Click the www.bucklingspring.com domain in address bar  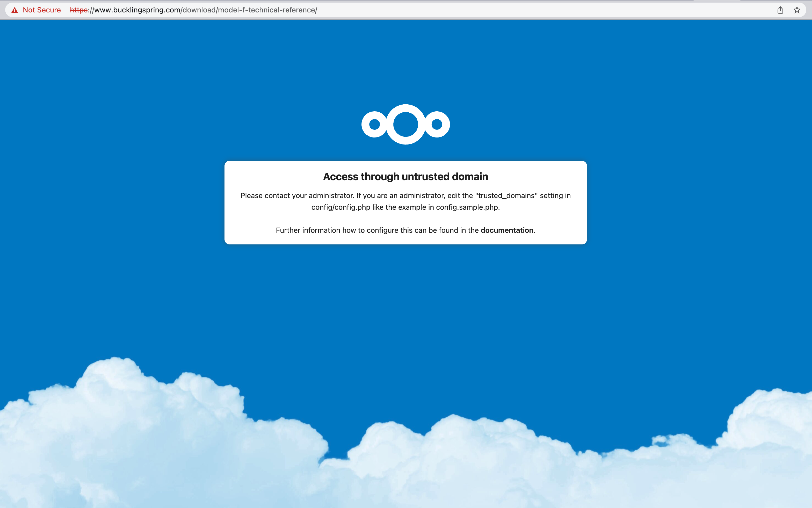click(137, 10)
